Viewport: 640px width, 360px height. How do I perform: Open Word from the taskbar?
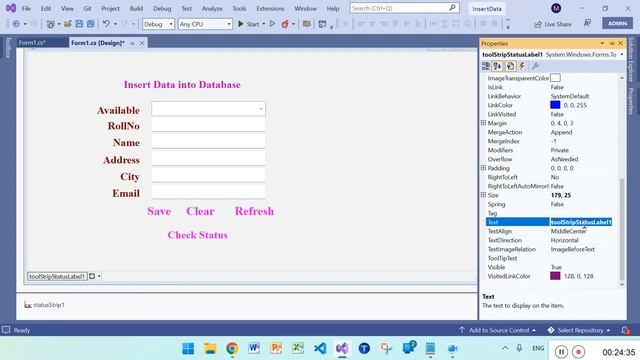[254, 348]
